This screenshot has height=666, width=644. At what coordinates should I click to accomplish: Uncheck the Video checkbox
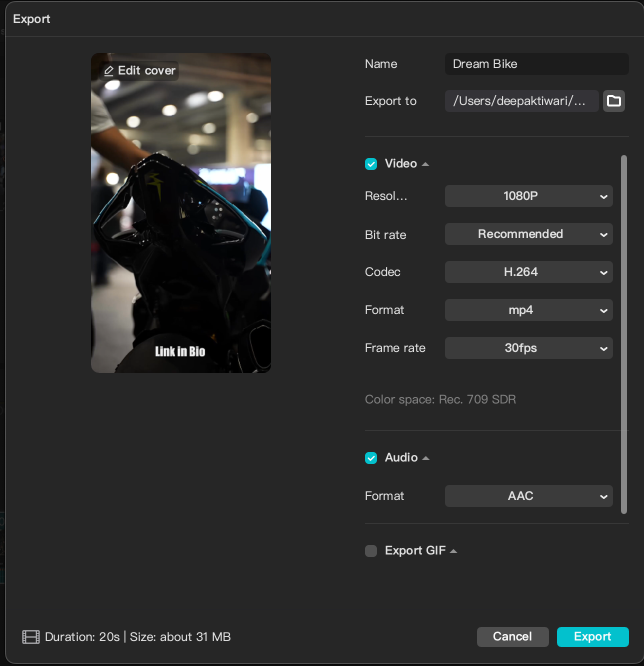pos(371,164)
